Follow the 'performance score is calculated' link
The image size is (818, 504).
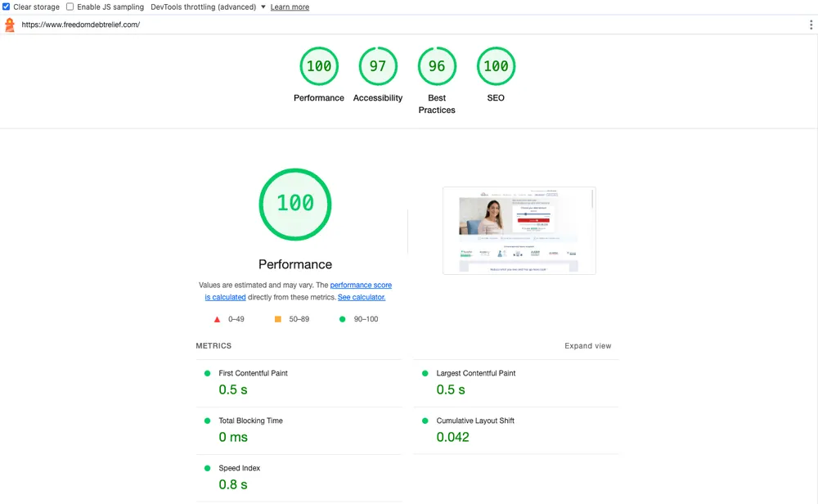pyautogui.click(x=299, y=291)
